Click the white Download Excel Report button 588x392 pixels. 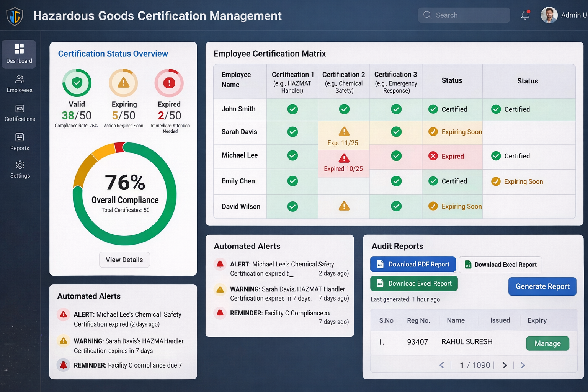500,265
